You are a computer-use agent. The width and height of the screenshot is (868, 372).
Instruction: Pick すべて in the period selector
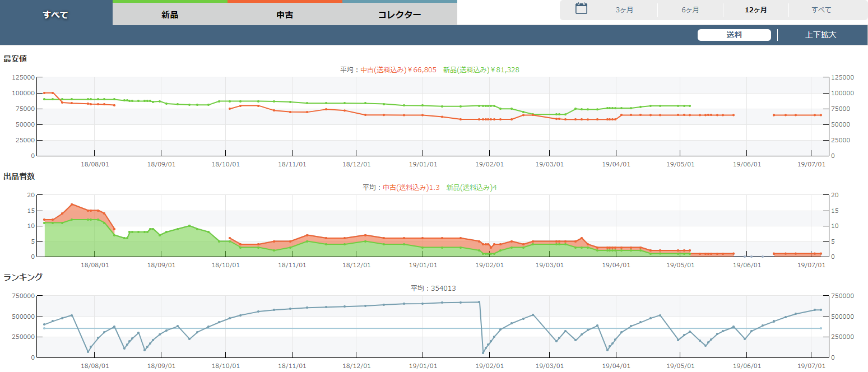point(821,10)
